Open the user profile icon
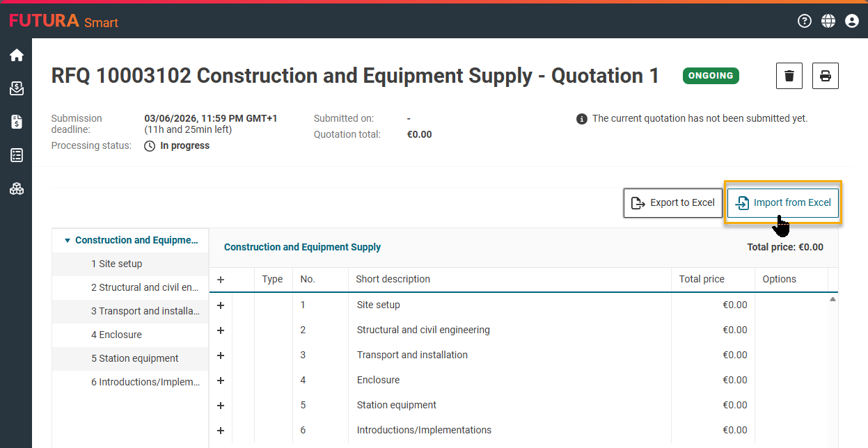The image size is (868, 448). [851, 21]
